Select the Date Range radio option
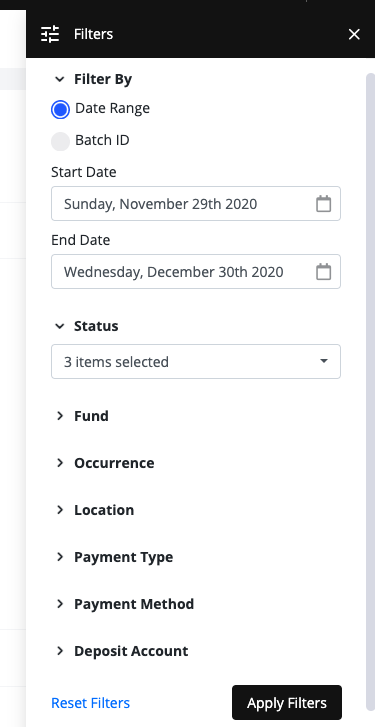This screenshot has width=375, height=727. 60,109
